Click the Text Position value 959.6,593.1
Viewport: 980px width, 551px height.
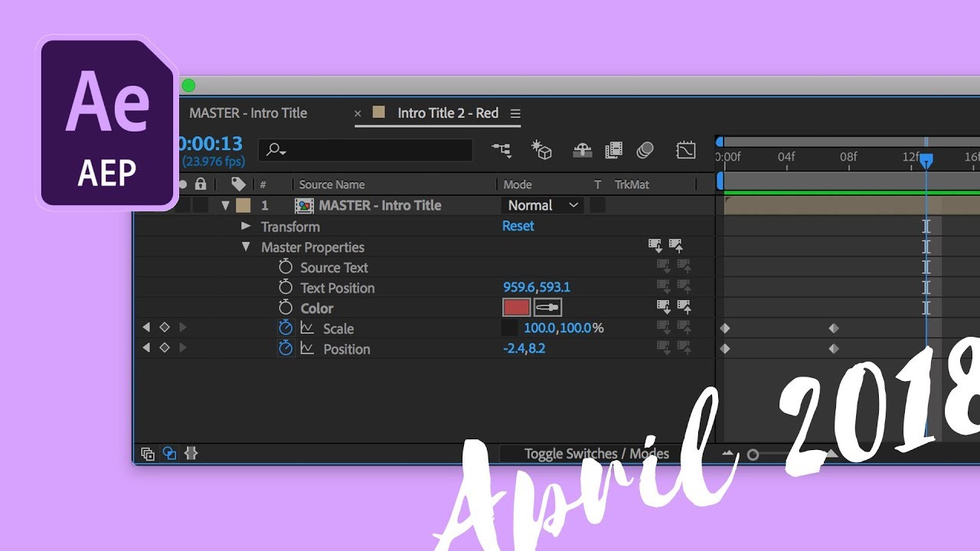pyautogui.click(x=537, y=288)
